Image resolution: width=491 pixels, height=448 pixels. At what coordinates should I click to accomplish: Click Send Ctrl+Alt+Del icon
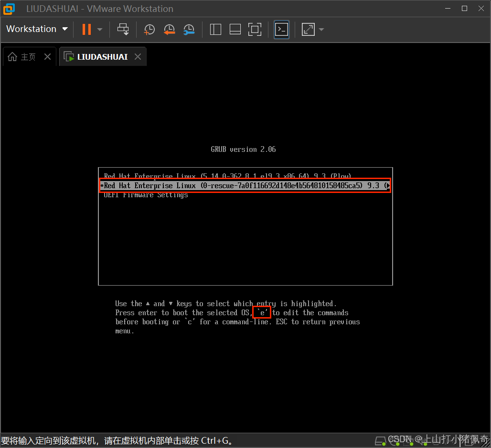[x=123, y=30]
